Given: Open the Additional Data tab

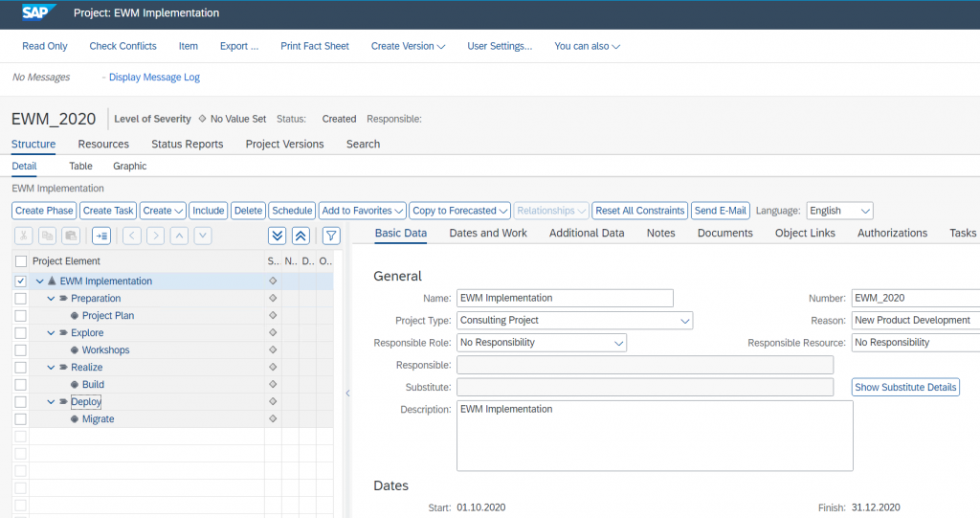Looking at the screenshot, I should 587,233.
